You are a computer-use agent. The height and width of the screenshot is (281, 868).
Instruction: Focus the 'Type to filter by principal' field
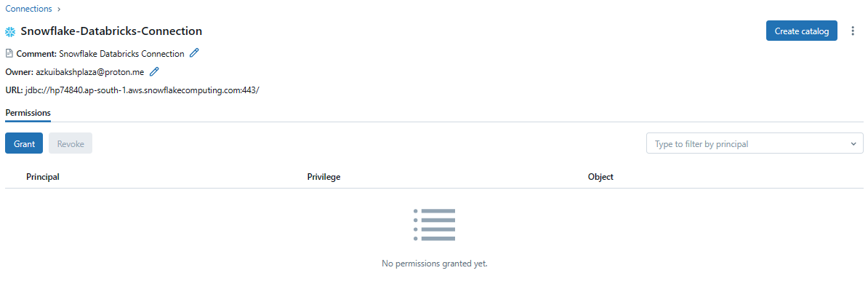(755, 143)
